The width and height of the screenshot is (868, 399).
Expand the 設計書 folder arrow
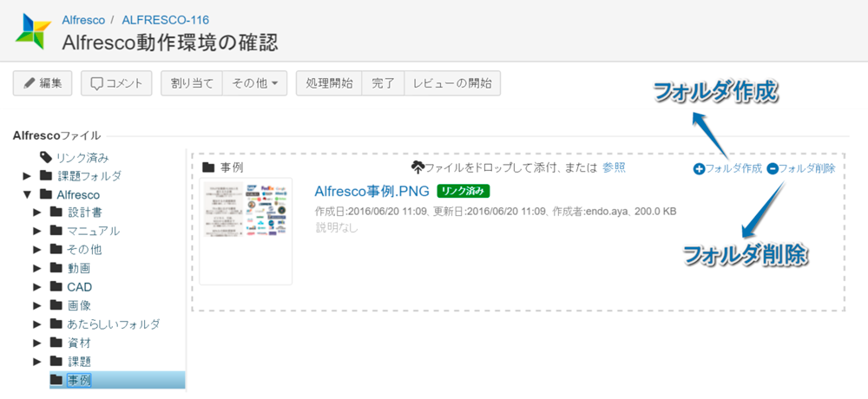pos(37,213)
